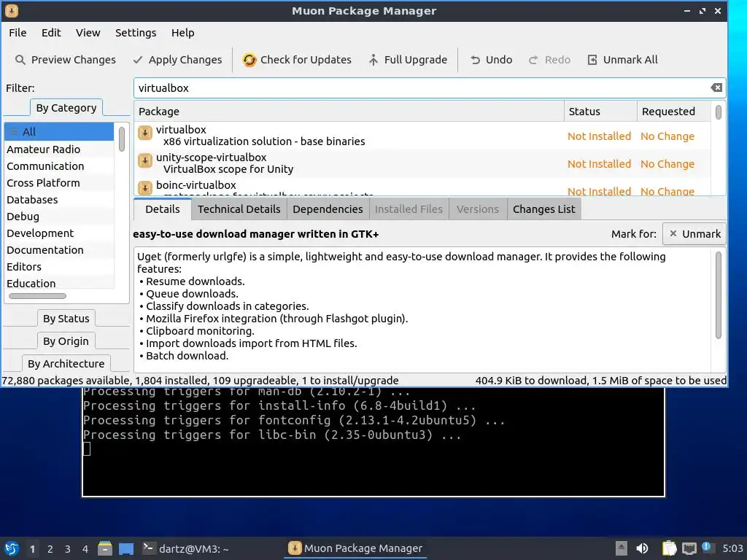747x560 pixels.
Task: Click the Unmark button
Action: pyautogui.click(x=694, y=234)
